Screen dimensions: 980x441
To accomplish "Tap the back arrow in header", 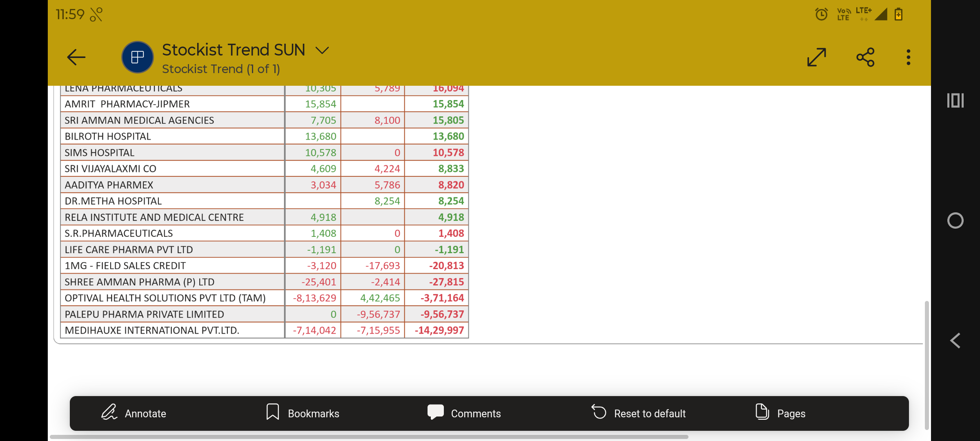I will [76, 57].
